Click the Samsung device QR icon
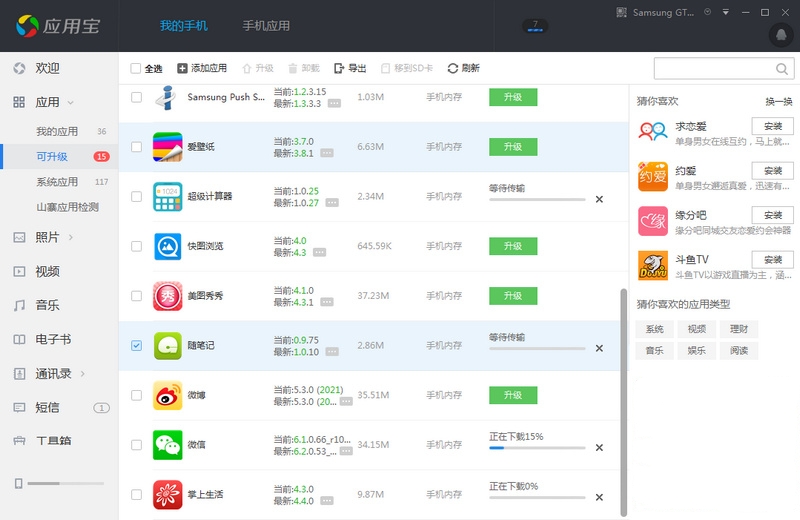Screen dimensions: 800x520 tap(621, 12)
